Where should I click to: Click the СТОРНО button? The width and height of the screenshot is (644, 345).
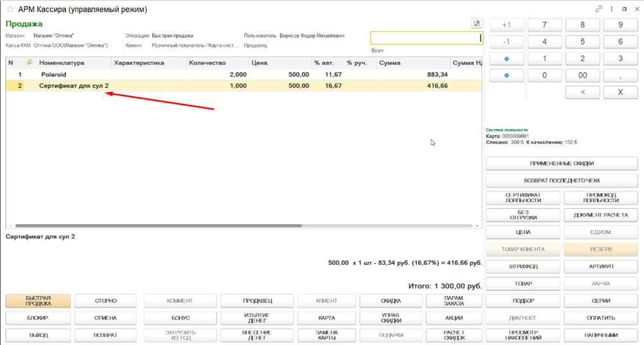click(106, 301)
